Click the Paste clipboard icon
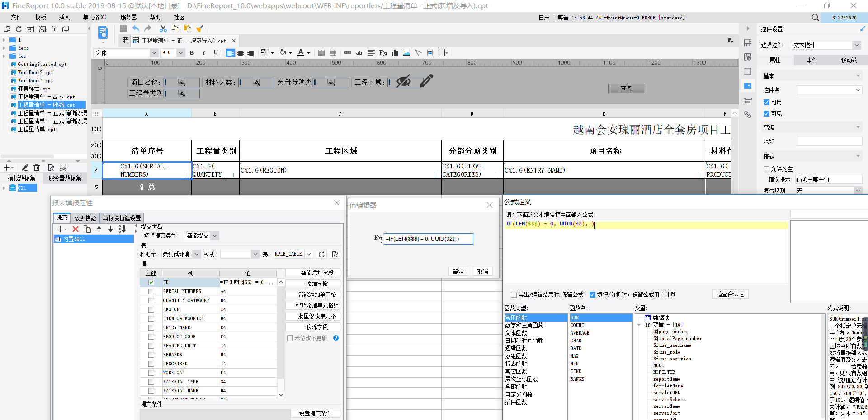This screenshot has width=868, height=420. click(x=188, y=28)
